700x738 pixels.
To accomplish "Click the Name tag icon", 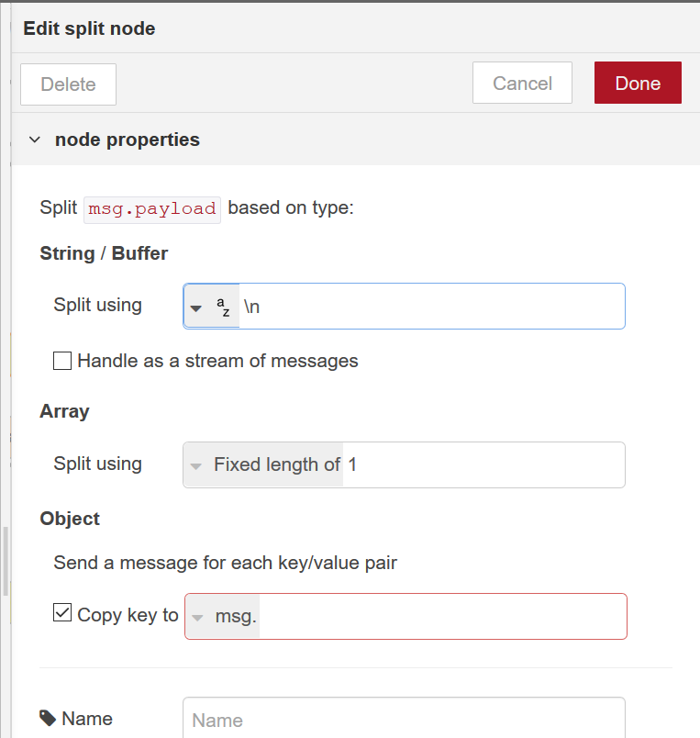I will click(x=48, y=718).
